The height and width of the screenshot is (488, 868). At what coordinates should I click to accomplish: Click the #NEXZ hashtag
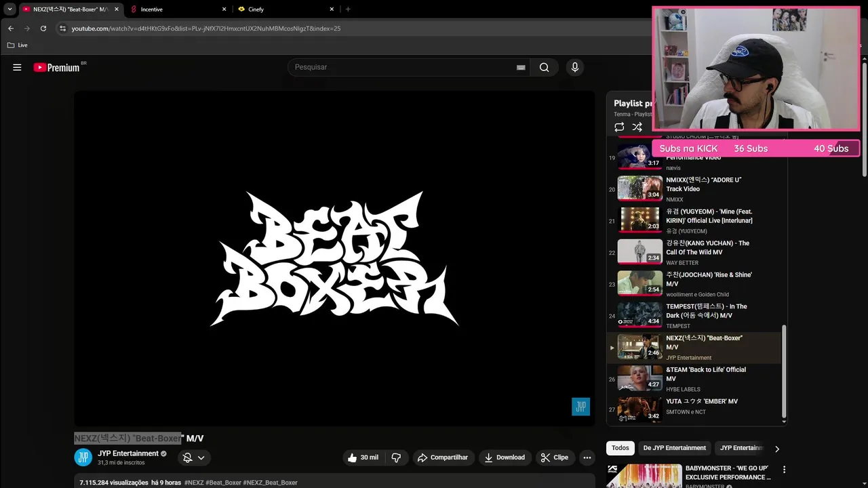[194, 483]
